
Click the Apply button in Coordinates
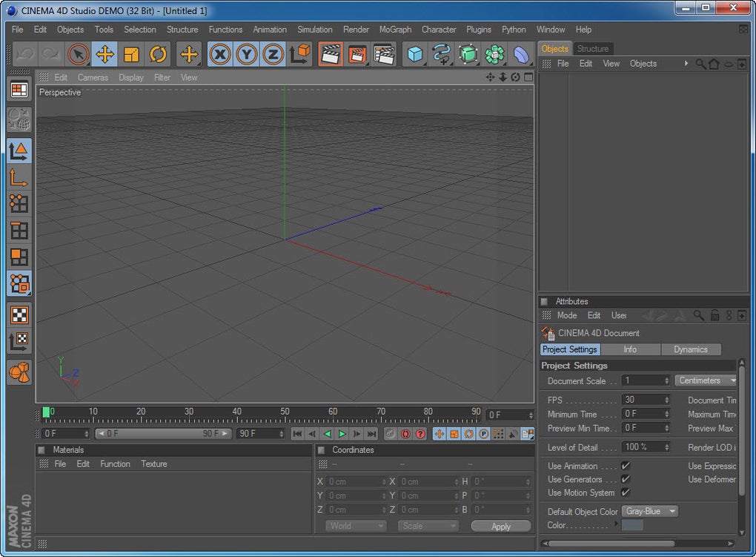[501, 526]
